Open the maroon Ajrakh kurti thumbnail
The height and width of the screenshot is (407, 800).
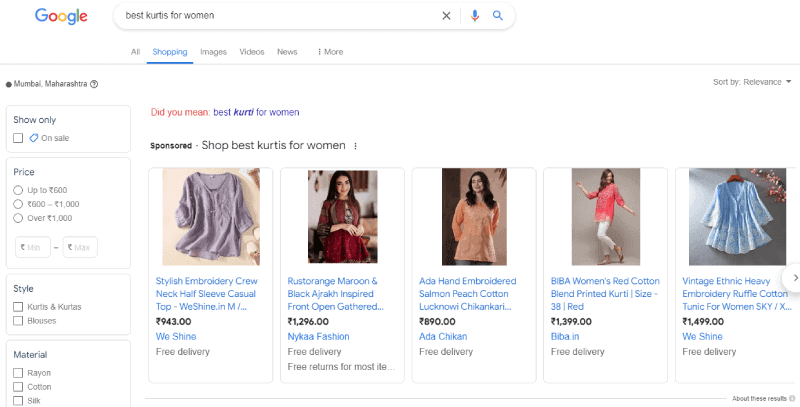(x=342, y=217)
